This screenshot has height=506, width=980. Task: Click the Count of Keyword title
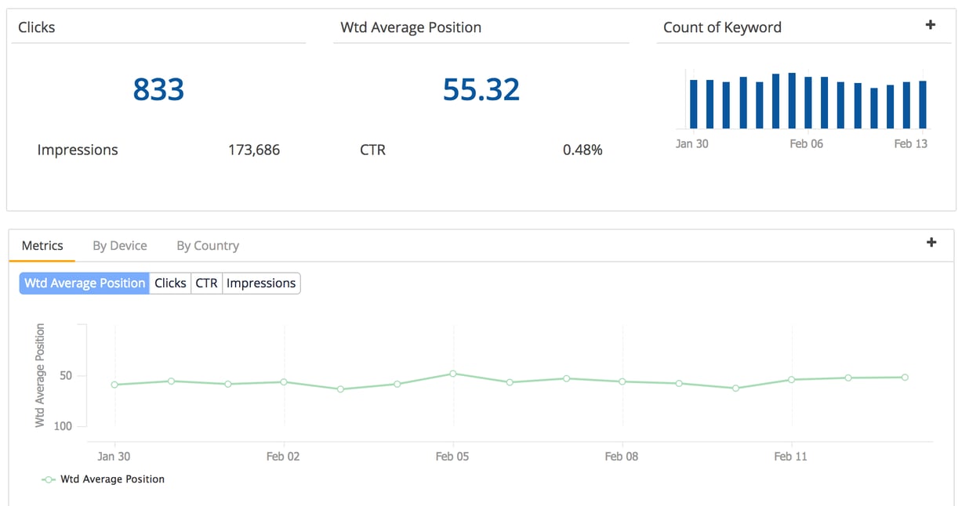(x=722, y=27)
